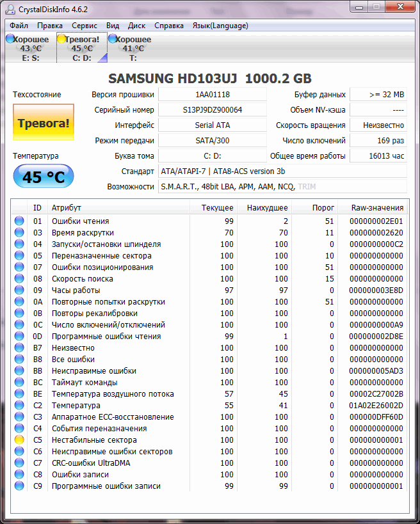
Task: Open the Файл menu
Action: pos(19,26)
